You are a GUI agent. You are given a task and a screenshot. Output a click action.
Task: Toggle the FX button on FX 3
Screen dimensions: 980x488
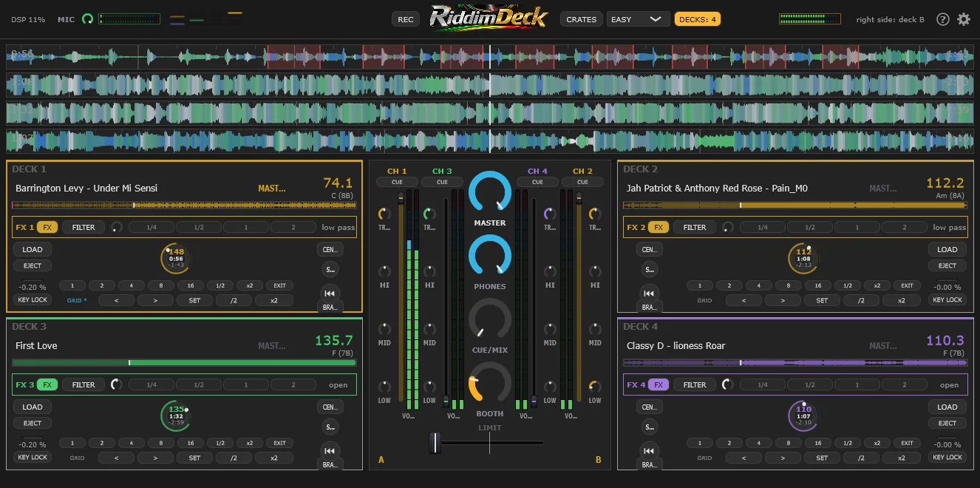click(x=47, y=384)
